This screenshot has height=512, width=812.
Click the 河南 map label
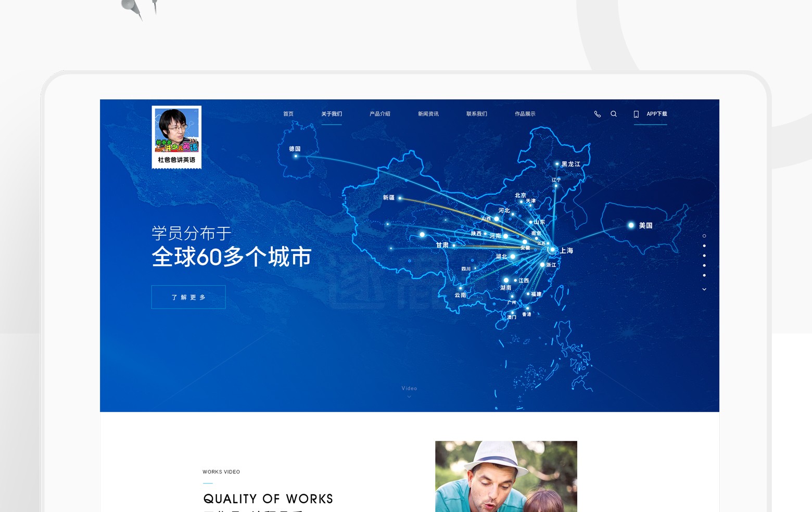[x=495, y=236]
